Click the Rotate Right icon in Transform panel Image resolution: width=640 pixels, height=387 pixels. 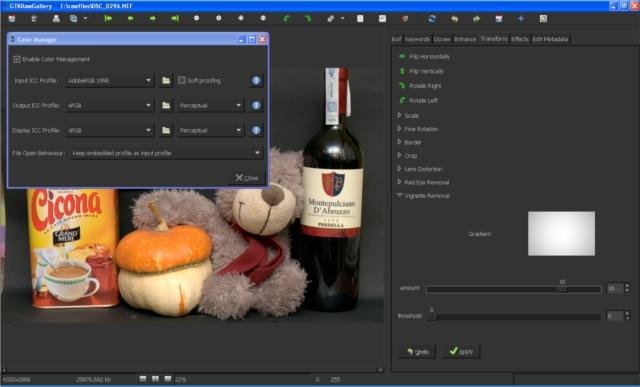tap(402, 86)
